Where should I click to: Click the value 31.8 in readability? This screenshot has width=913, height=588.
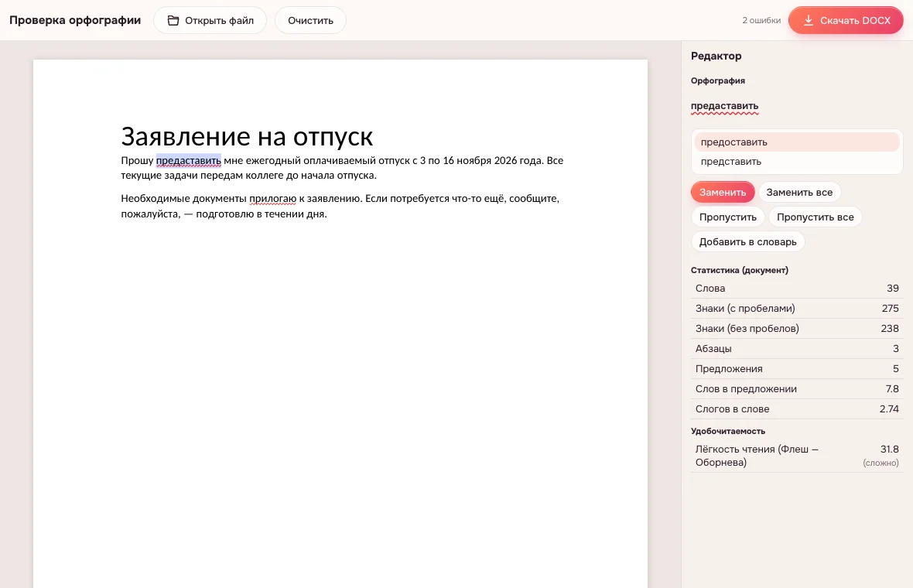[889, 450]
